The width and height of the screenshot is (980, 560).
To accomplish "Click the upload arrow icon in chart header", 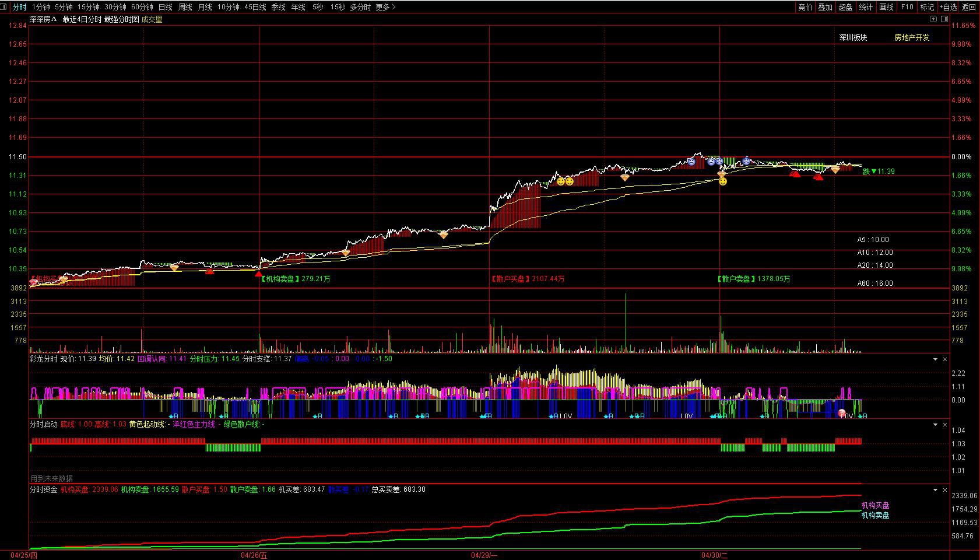I will 933,19.
